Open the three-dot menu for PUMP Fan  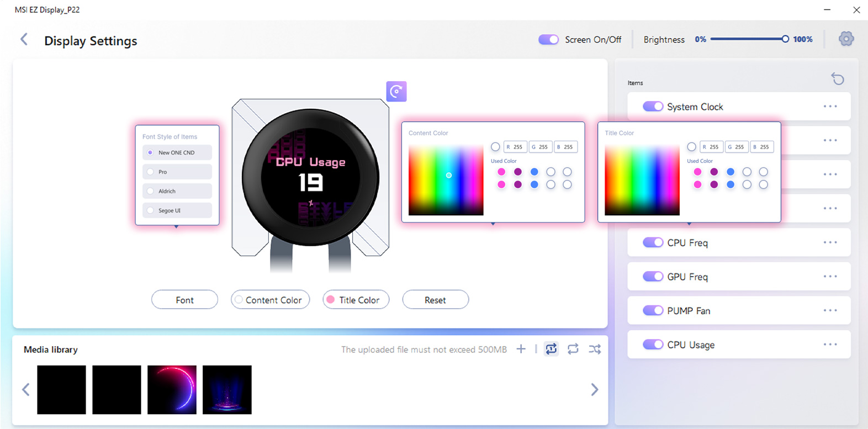(x=830, y=311)
